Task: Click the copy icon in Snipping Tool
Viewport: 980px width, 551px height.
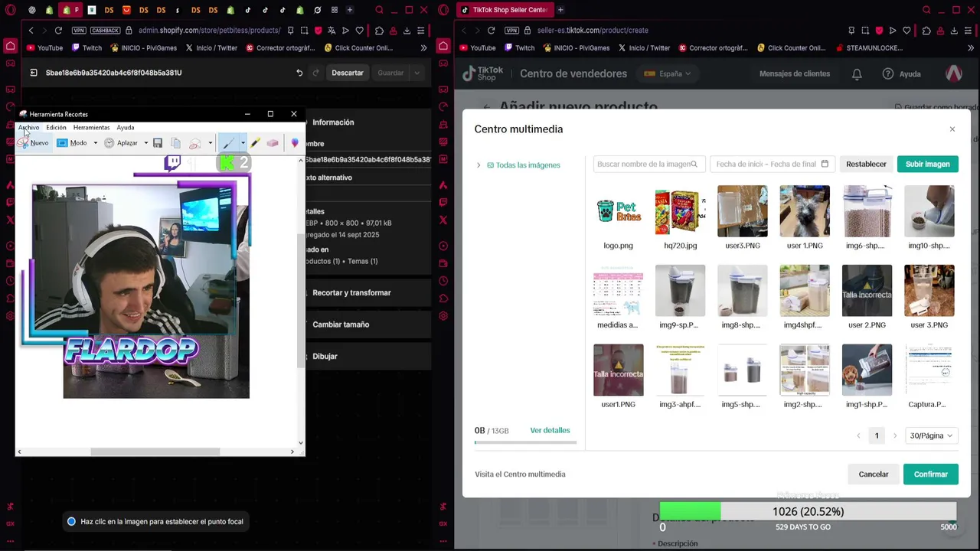Action: (175, 143)
